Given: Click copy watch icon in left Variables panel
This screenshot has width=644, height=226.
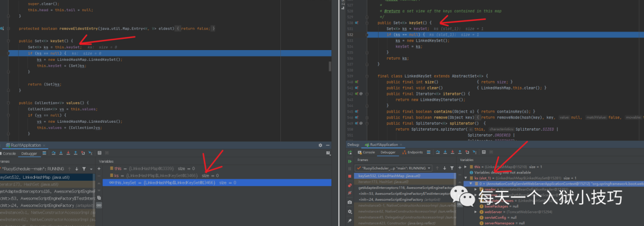Looking at the screenshot, I should tap(99, 198).
